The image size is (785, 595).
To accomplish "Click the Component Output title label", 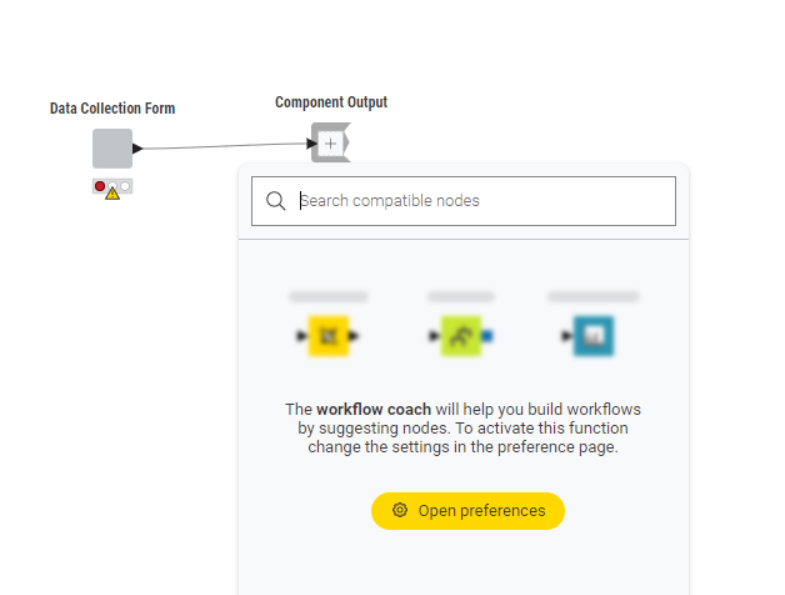I will (x=331, y=102).
